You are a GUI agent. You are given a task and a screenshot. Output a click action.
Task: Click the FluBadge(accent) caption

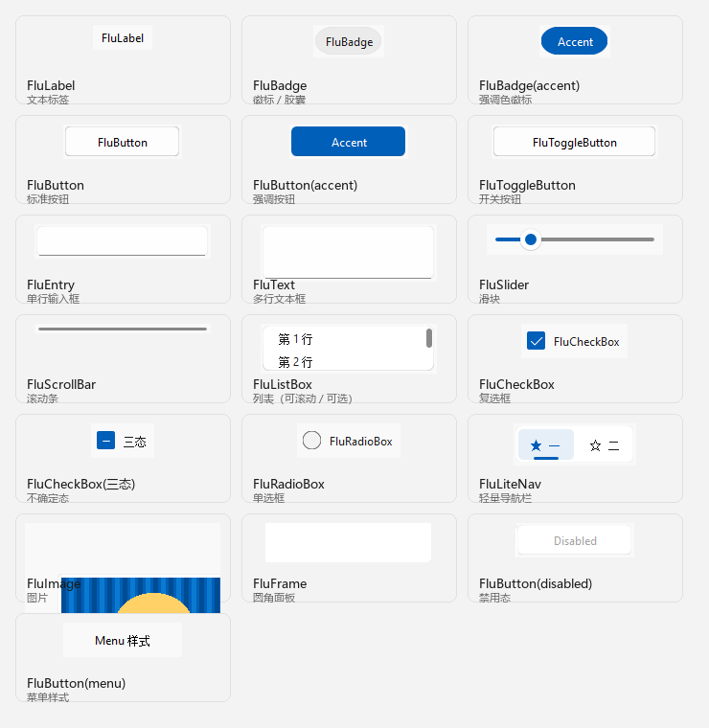pyautogui.click(x=529, y=85)
